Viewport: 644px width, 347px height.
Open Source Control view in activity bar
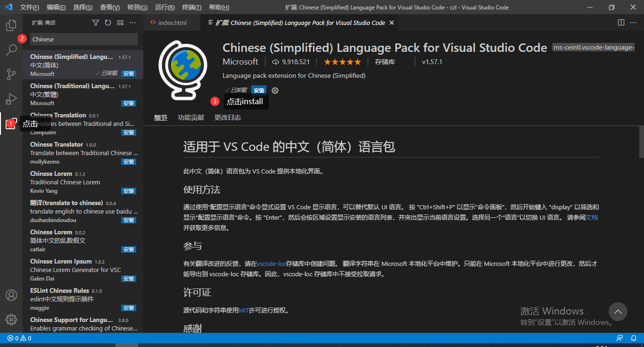tap(11, 74)
